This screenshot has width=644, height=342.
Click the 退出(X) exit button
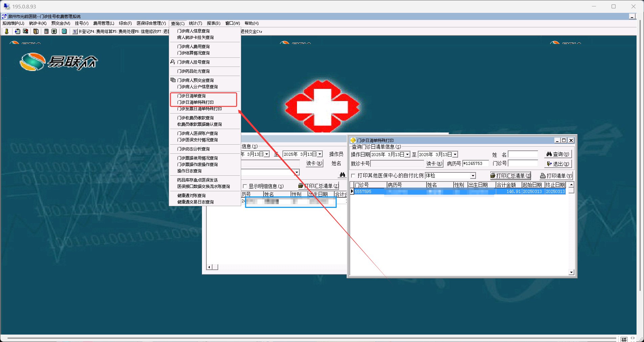pyautogui.click(x=558, y=164)
